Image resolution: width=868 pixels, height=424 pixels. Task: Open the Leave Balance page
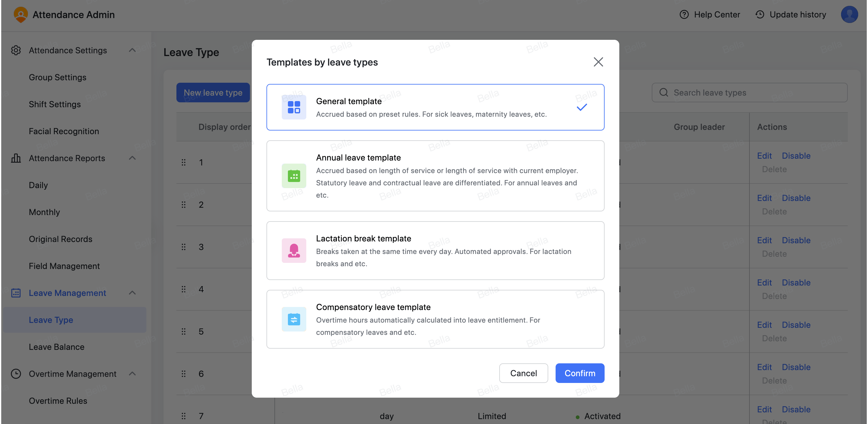tap(56, 346)
